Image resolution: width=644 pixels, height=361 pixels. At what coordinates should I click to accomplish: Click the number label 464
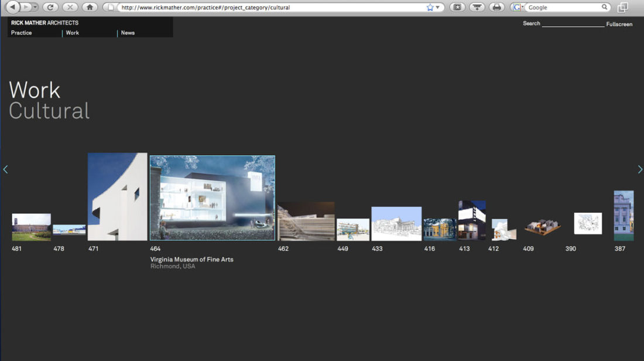coord(155,248)
